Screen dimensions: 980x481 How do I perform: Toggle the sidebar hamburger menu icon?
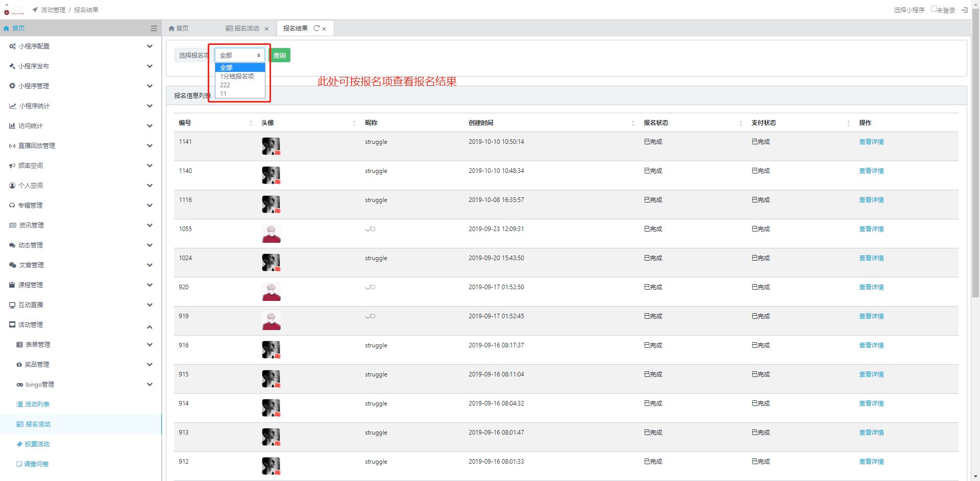pos(154,29)
